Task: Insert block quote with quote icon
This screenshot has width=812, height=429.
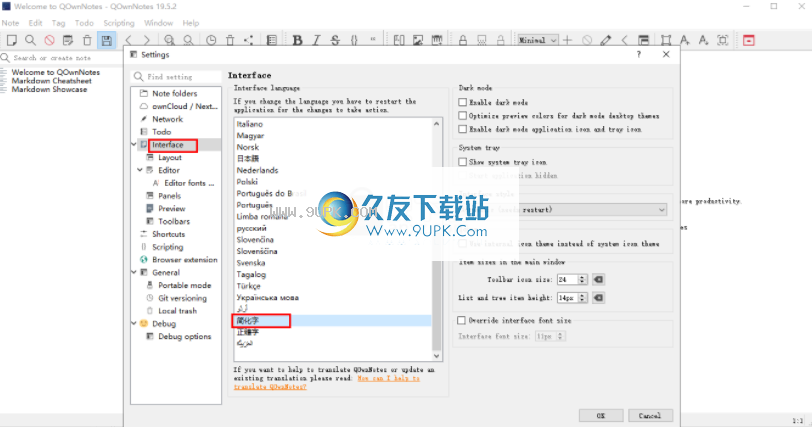Action: [x=373, y=40]
